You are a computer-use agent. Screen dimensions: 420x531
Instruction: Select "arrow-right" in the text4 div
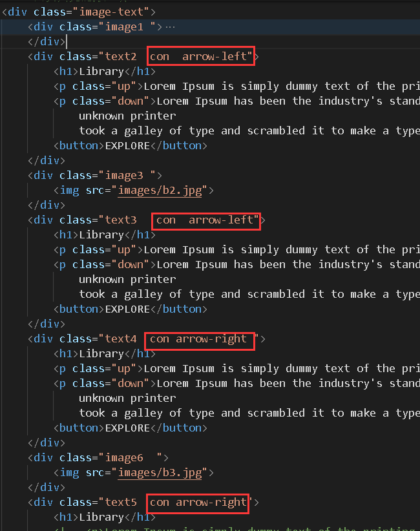211,338
